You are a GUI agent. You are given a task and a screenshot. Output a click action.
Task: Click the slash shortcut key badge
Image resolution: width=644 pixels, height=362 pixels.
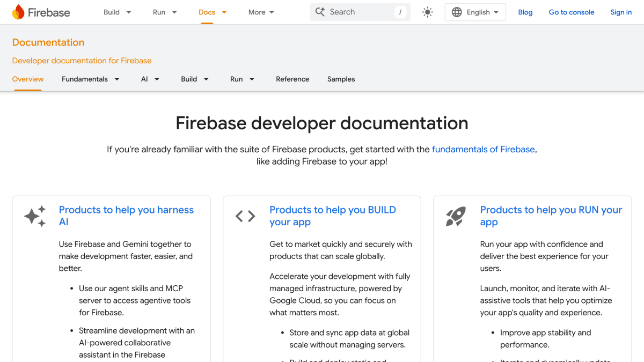(x=400, y=12)
